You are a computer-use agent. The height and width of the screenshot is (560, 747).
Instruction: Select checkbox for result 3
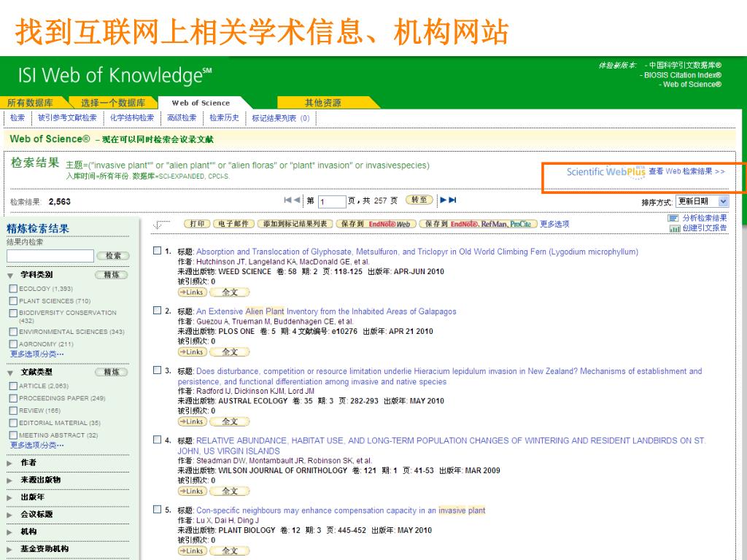coord(158,370)
